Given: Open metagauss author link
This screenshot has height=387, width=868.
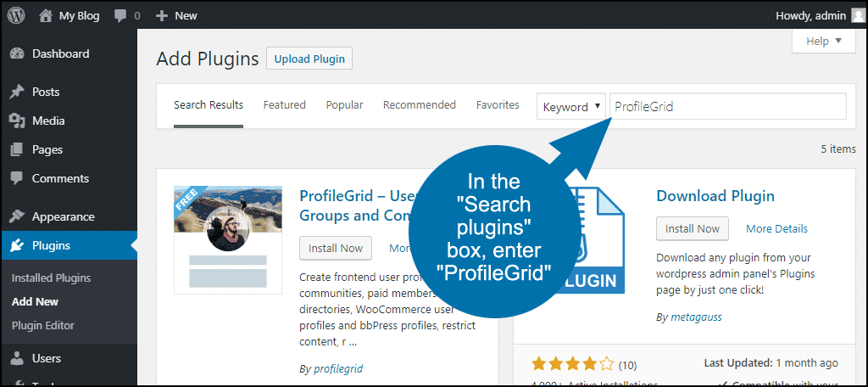Looking at the screenshot, I should (x=697, y=317).
